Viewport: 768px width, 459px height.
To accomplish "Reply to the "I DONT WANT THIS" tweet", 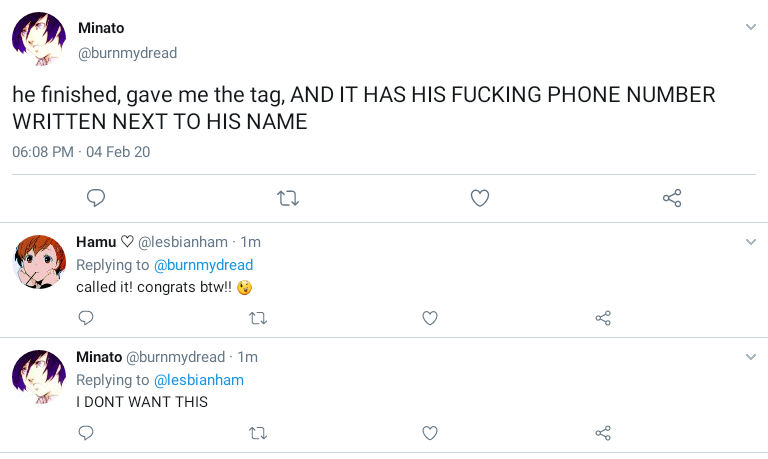I will tap(86, 433).
